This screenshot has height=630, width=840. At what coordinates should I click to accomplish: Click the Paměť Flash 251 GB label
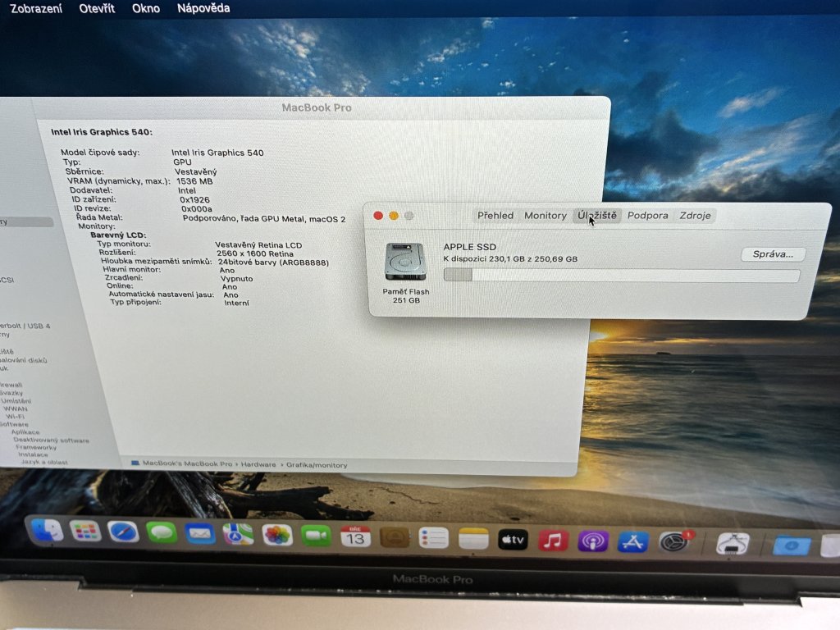[x=406, y=295]
